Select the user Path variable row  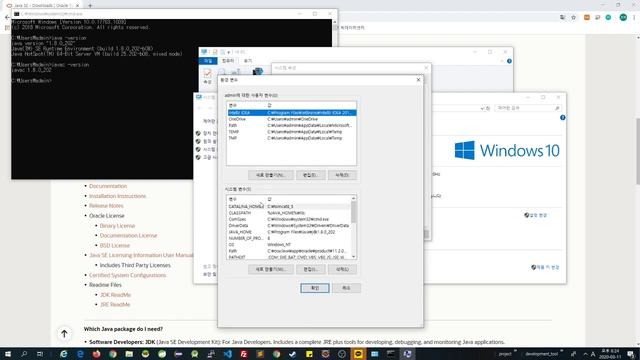(292, 125)
